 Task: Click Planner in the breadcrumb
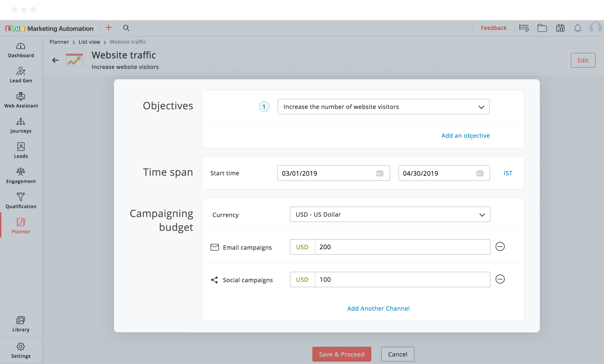click(59, 42)
